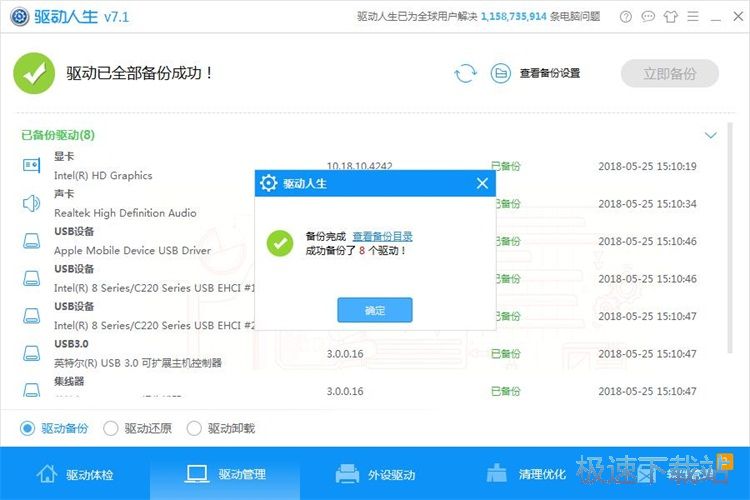Select the 驱动卸载 radio button
Viewport: 750px width, 500px height.
(x=195, y=428)
